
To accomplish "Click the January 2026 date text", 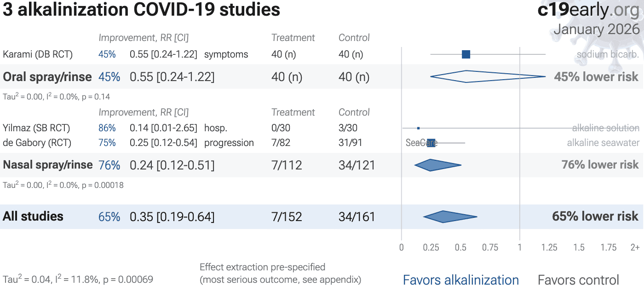I will pos(596,29).
